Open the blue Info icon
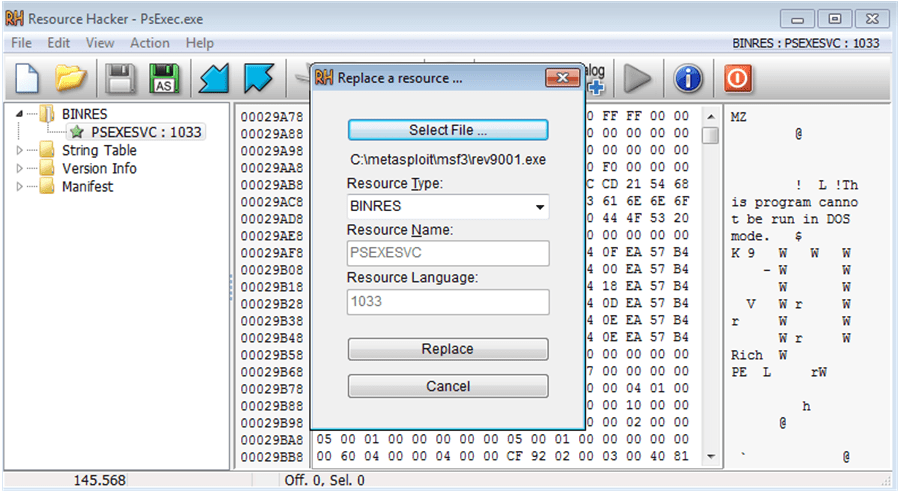The width and height of the screenshot is (899, 491). (x=688, y=79)
